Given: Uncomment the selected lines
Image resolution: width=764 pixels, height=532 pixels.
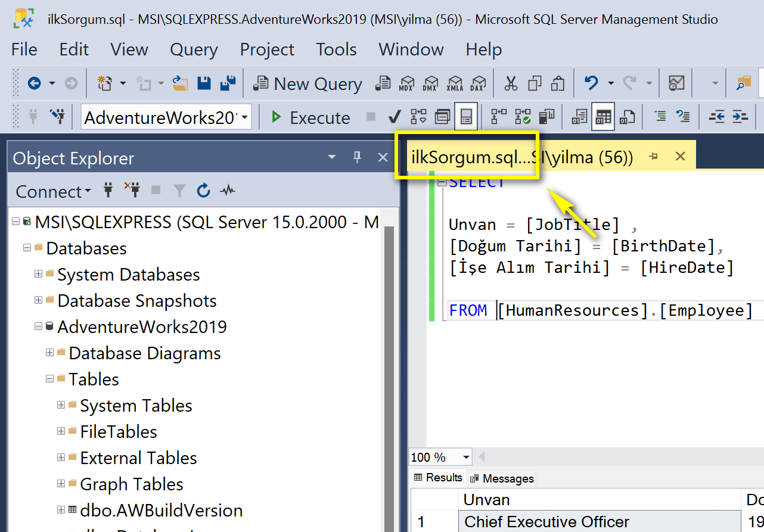Looking at the screenshot, I should (x=683, y=117).
